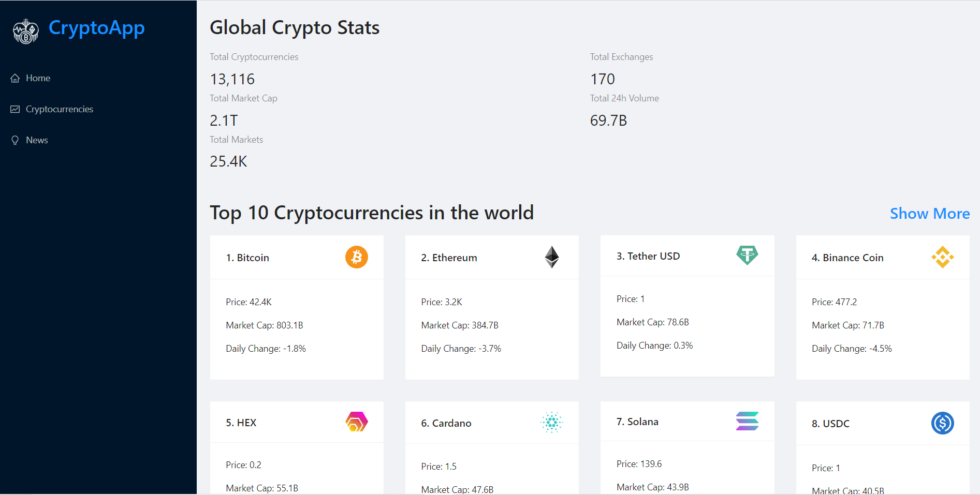Viewport: 980px width, 495px height.
Task: Click the Solana striped icon
Action: (x=747, y=421)
